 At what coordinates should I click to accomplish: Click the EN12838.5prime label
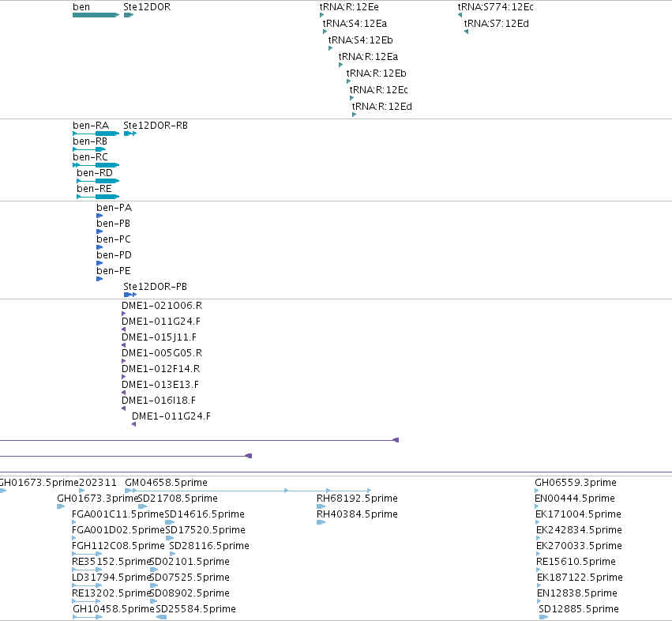click(577, 593)
